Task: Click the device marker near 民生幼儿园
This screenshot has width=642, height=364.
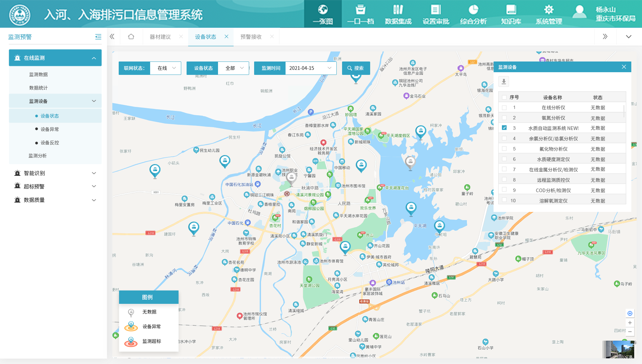Action: (225, 162)
